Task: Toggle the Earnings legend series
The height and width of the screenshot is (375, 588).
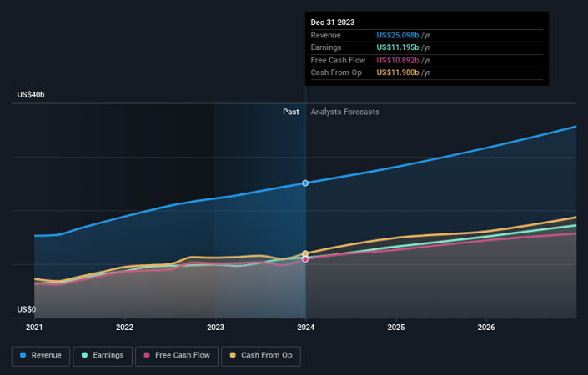Action: click(103, 356)
